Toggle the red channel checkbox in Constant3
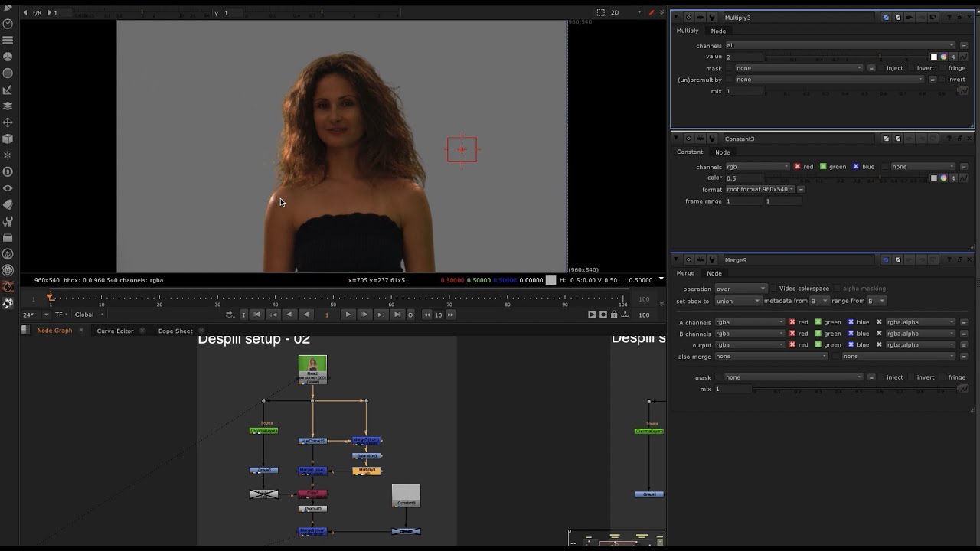 pos(797,167)
